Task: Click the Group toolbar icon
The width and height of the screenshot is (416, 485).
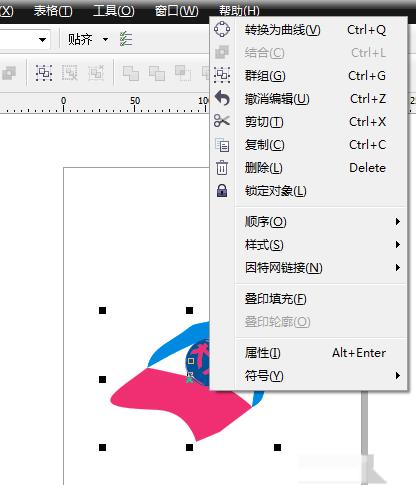Action: click(x=44, y=73)
